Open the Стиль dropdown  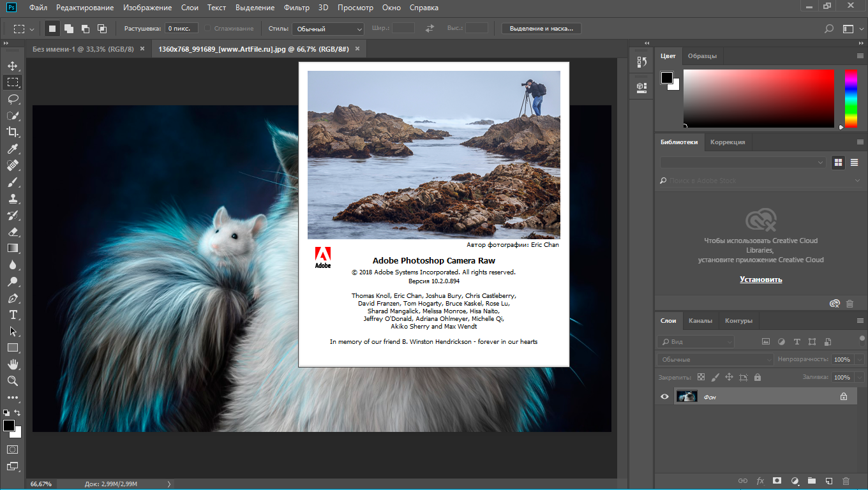(328, 29)
